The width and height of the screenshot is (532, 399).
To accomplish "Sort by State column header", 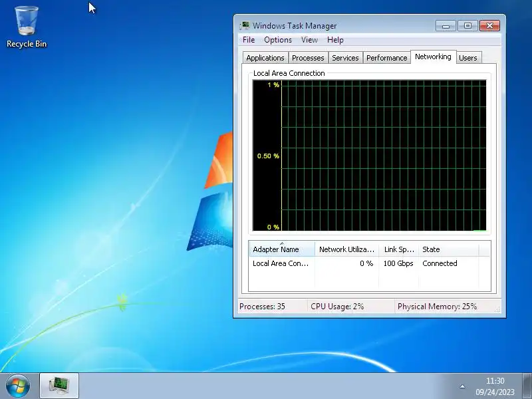I will tap(448, 249).
